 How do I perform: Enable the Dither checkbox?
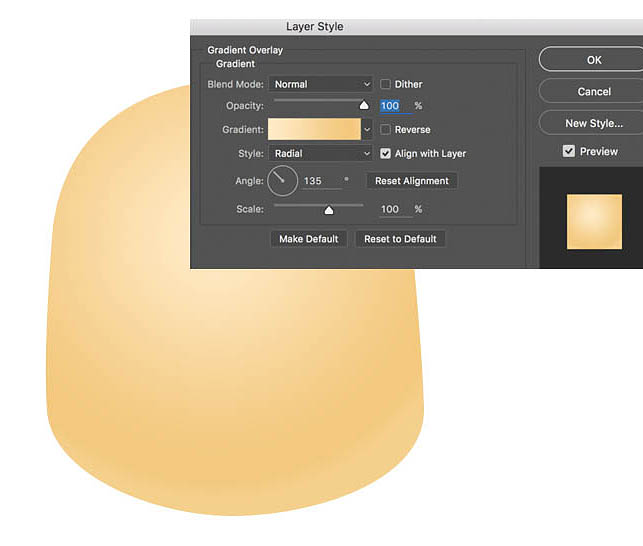(x=386, y=85)
